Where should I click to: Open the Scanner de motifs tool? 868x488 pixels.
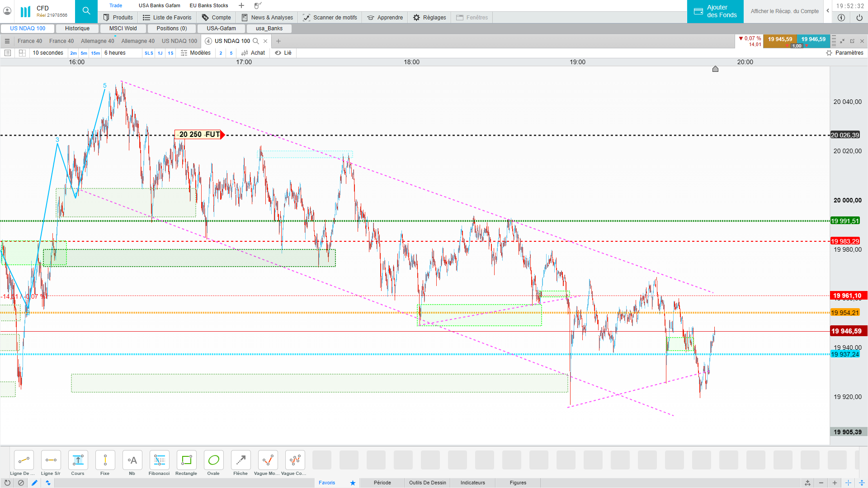pyautogui.click(x=330, y=18)
